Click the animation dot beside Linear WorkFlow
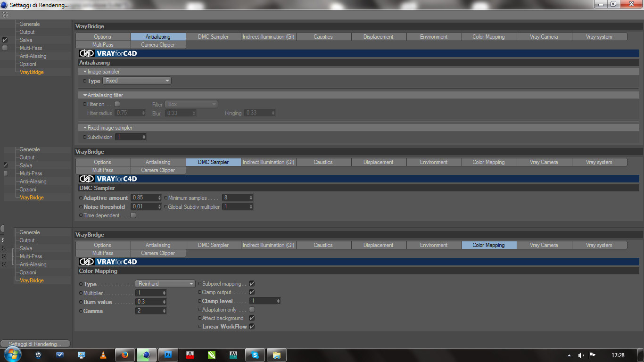The height and width of the screenshot is (362, 644). (x=199, y=327)
